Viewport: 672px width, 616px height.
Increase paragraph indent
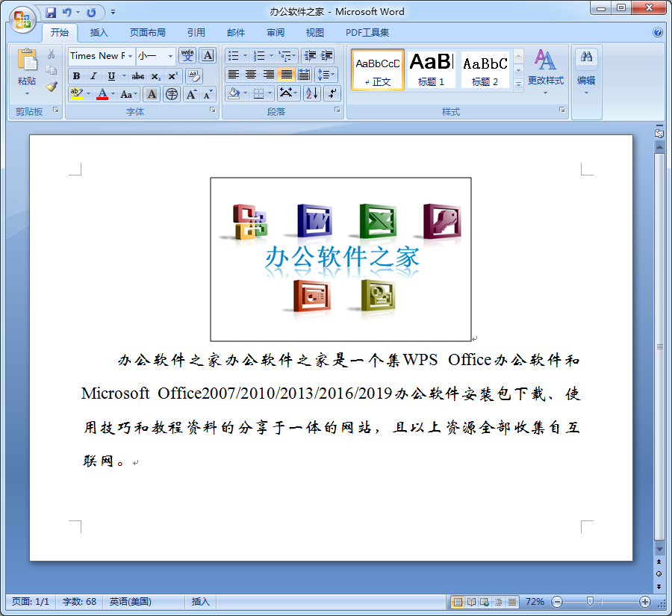tap(326, 56)
